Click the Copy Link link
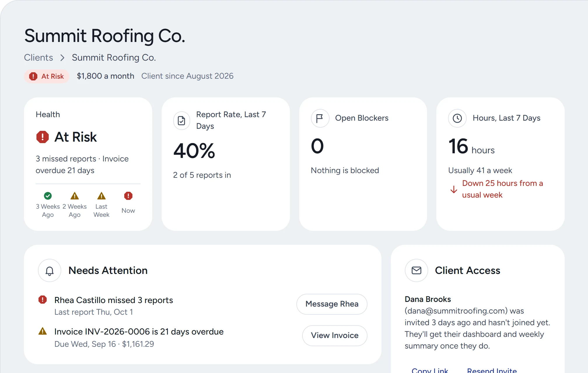The image size is (588, 373). (430, 370)
